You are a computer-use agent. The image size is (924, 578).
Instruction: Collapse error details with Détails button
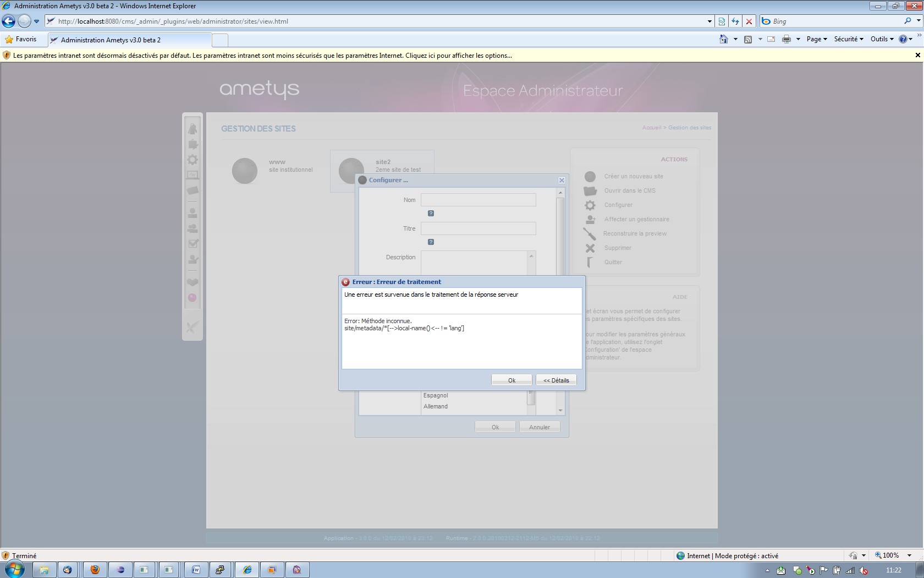(x=556, y=380)
